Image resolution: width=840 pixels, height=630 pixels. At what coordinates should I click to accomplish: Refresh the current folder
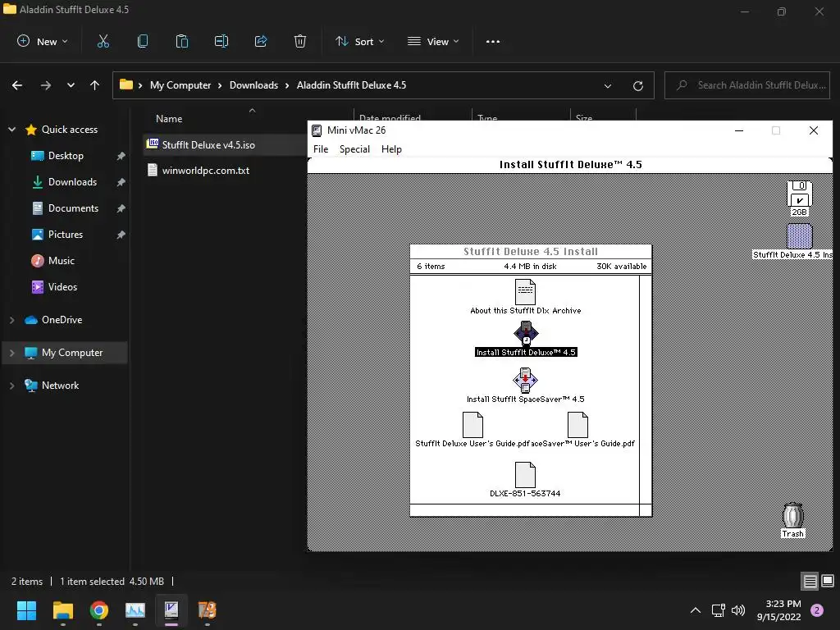click(638, 85)
